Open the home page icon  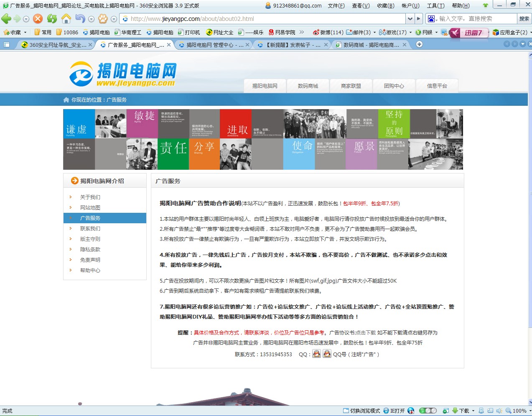[x=66, y=19]
